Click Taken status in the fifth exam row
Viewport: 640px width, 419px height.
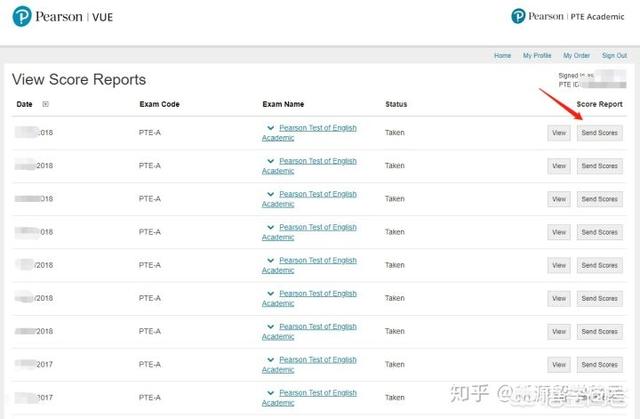tap(395, 265)
